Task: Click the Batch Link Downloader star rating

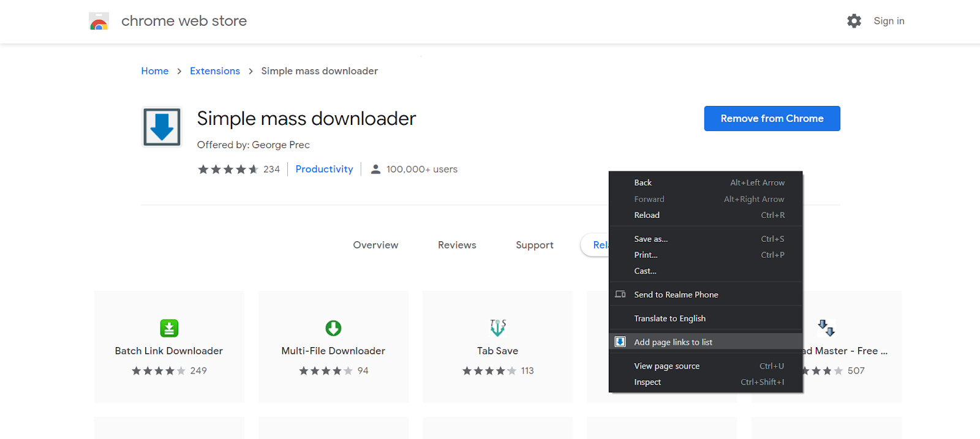Action: click(x=159, y=370)
